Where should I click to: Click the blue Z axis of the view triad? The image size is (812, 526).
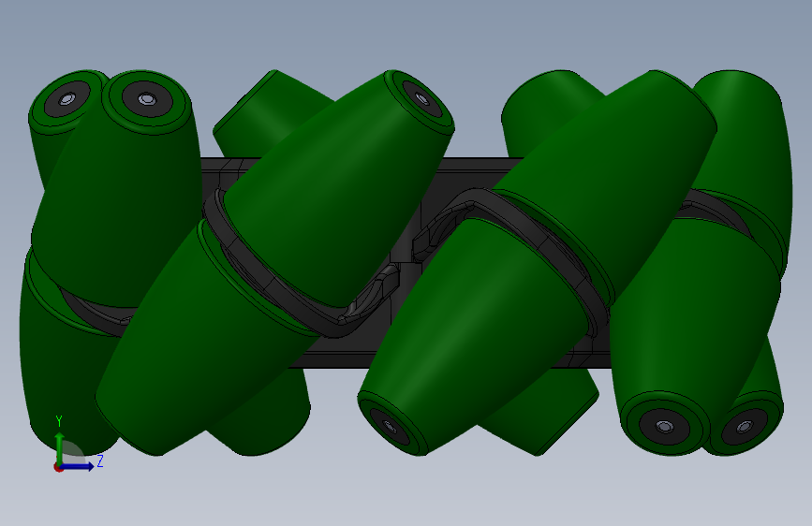pyautogui.click(x=78, y=466)
